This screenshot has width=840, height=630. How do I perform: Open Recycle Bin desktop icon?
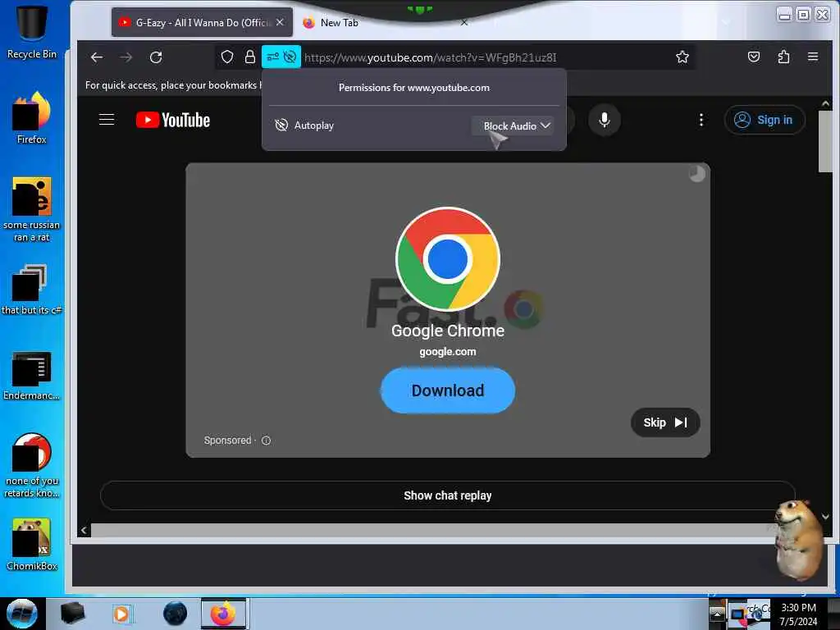click(32, 31)
